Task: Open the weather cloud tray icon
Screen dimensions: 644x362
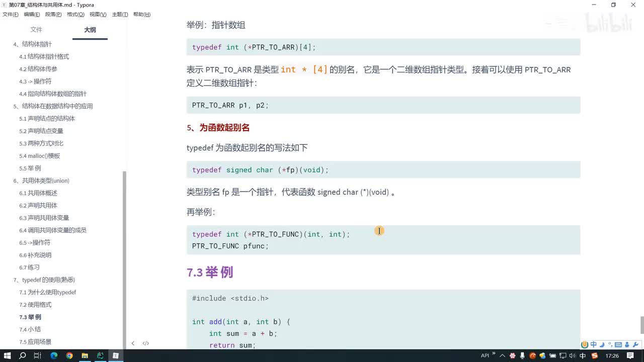Action: click(543, 355)
